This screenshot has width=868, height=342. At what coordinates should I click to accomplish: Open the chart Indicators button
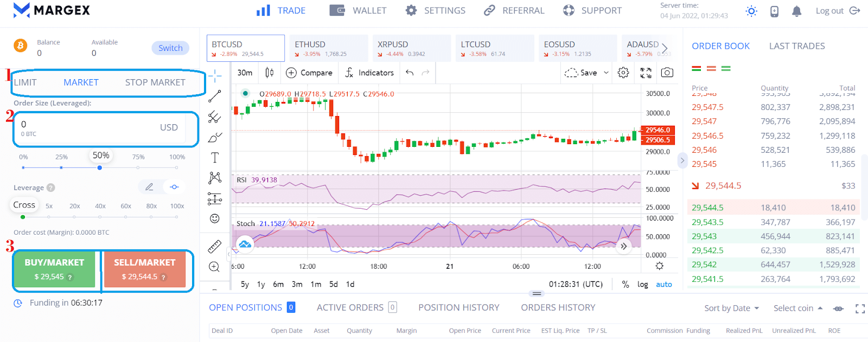(369, 73)
